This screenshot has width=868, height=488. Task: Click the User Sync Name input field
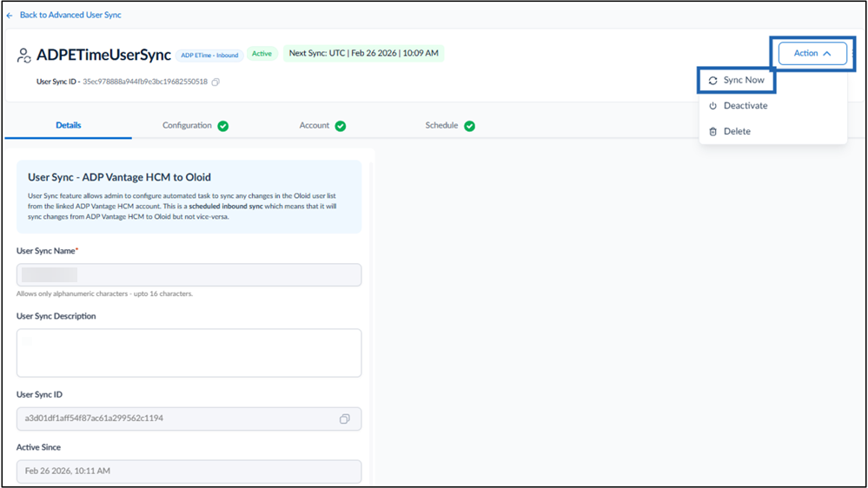pyautogui.click(x=189, y=275)
